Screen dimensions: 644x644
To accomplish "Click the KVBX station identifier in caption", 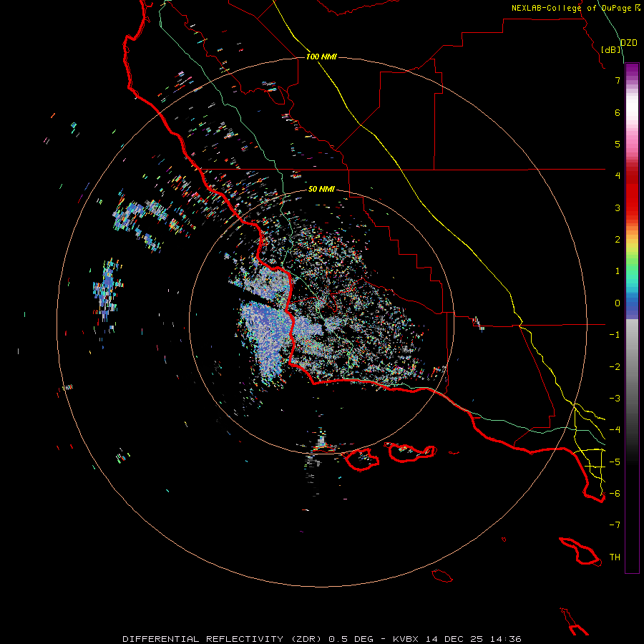I will (x=406, y=639).
